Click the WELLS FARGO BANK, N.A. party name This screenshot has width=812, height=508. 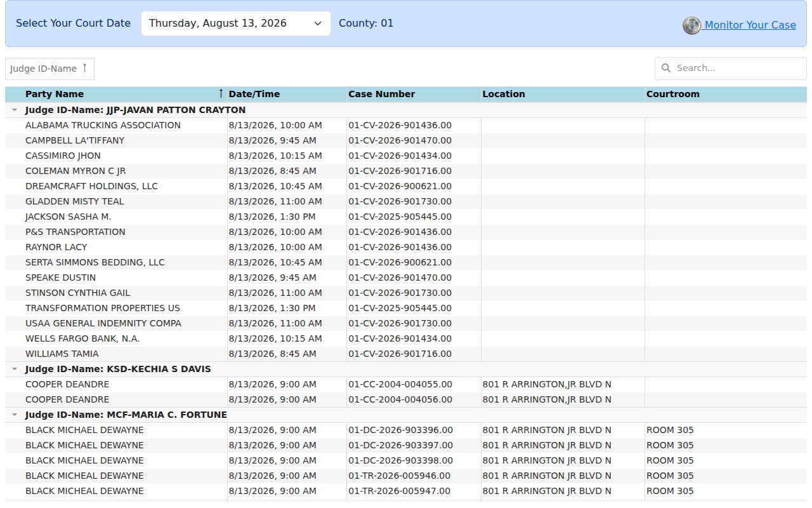pyautogui.click(x=82, y=338)
